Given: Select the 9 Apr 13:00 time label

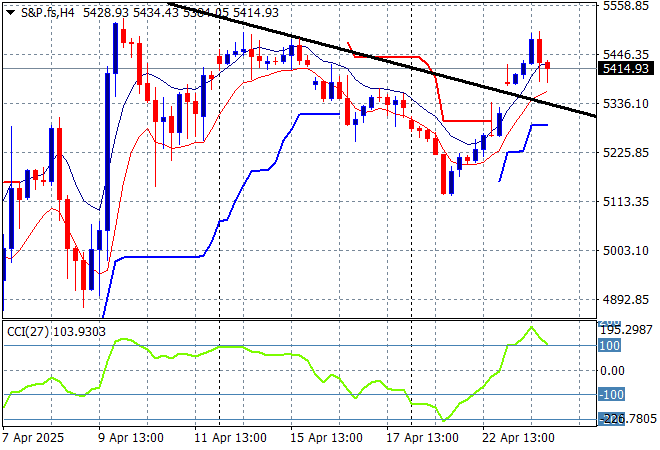Looking at the screenshot, I should coord(131,438).
